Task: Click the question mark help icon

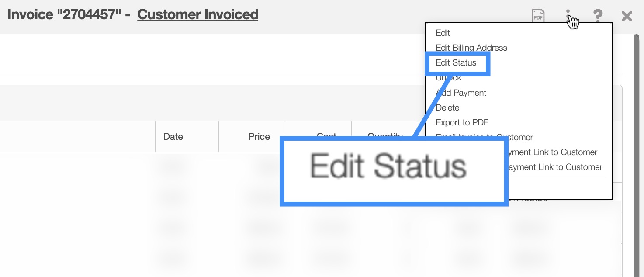Action: 598,16
